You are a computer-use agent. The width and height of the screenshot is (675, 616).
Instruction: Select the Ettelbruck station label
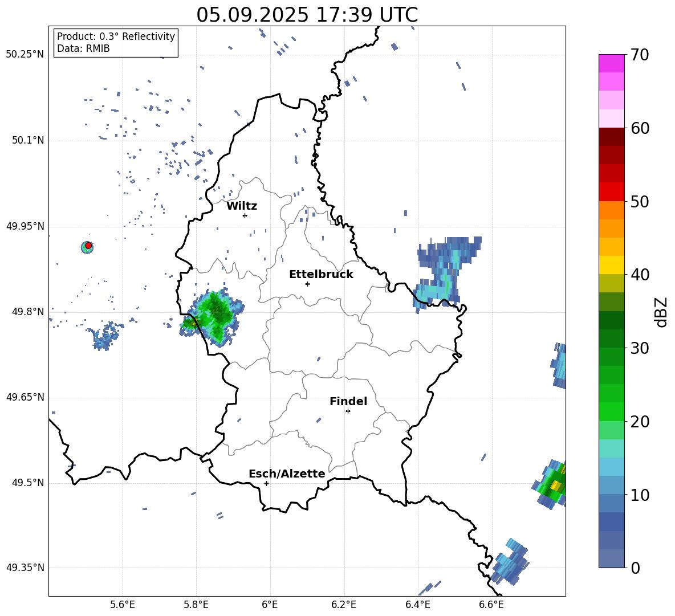(x=321, y=275)
